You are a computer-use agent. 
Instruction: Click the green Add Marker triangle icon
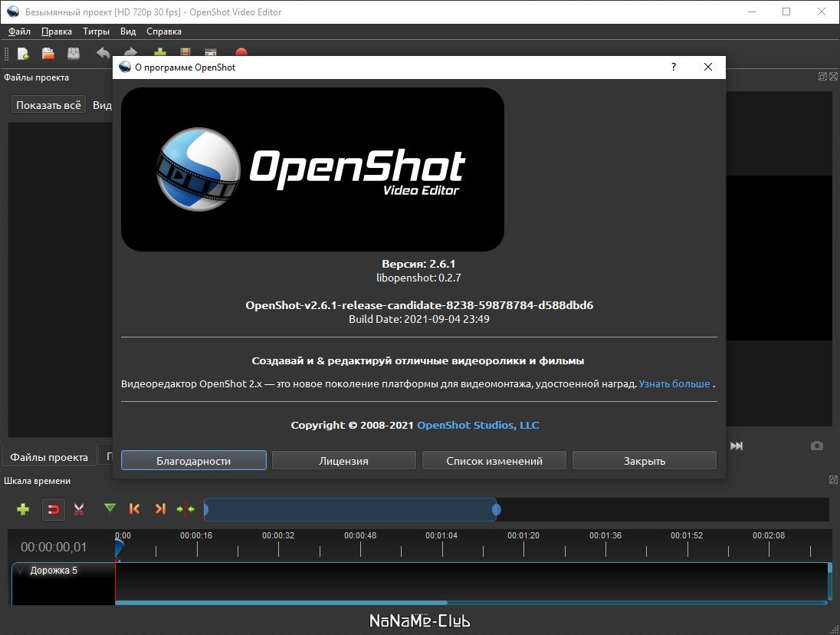click(110, 508)
